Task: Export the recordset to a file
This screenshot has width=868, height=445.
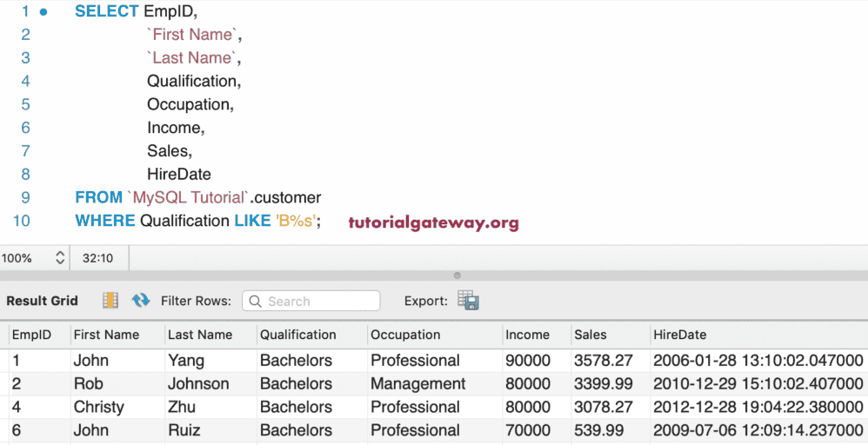Action: (x=468, y=301)
